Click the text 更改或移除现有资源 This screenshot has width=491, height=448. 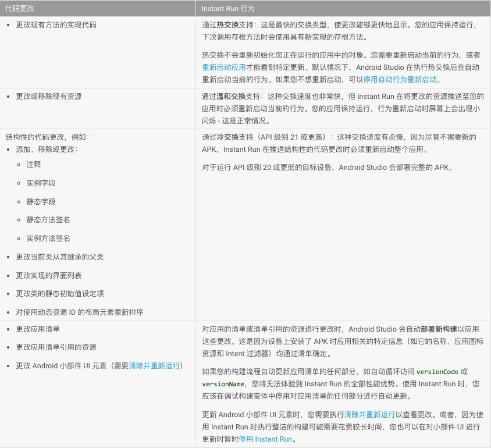point(49,97)
